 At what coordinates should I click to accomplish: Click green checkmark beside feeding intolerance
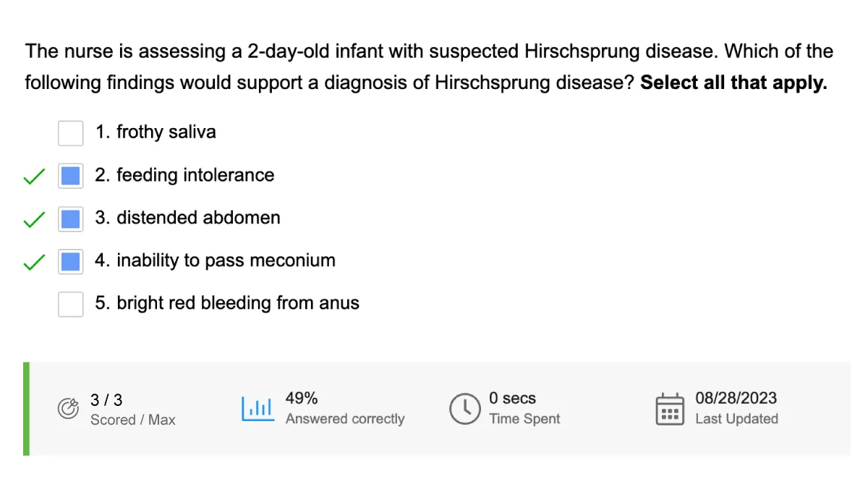click(34, 176)
